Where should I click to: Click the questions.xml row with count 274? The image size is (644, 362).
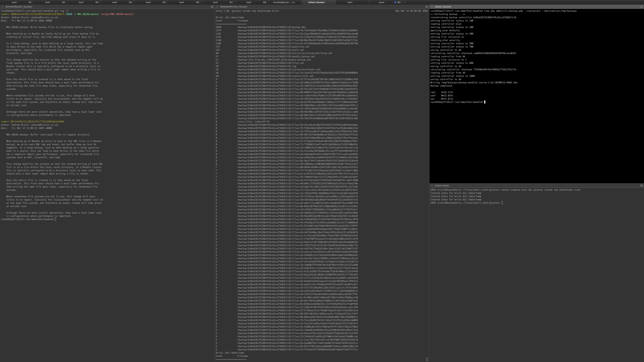(262, 47)
